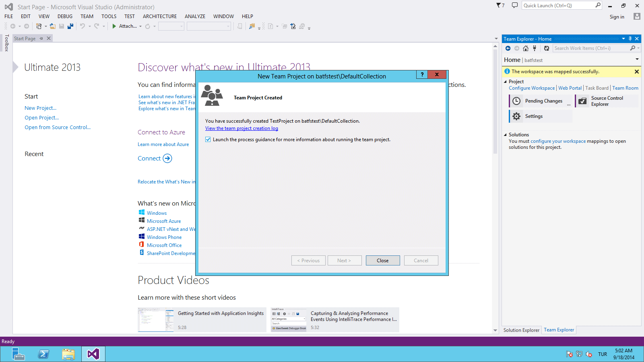The width and height of the screenshot is (644, 362).
Task: Uncheck the Launch the process guidance checkbox
Action: (x=208, y=140)
